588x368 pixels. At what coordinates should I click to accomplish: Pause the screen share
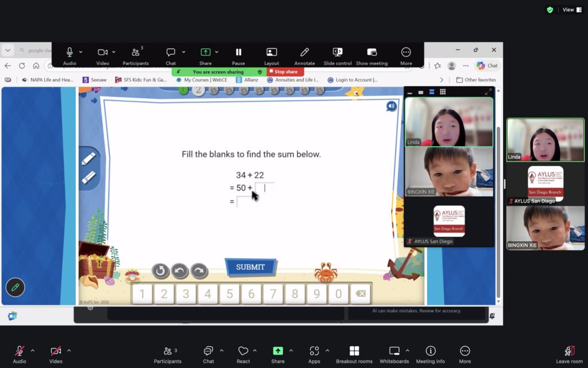(238, 53)
